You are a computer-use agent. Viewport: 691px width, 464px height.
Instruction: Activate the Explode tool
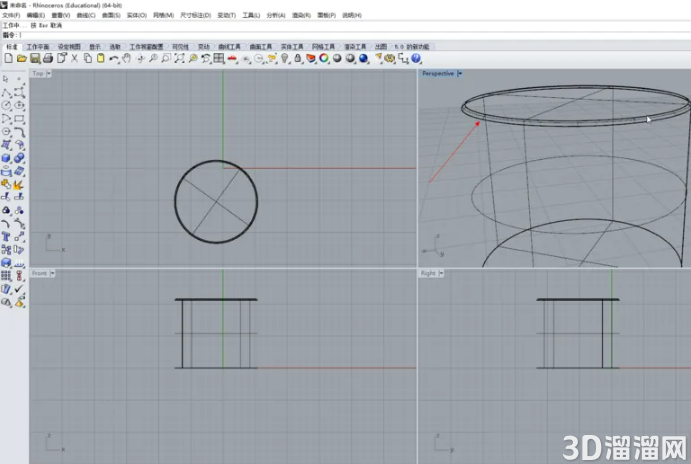19,184
